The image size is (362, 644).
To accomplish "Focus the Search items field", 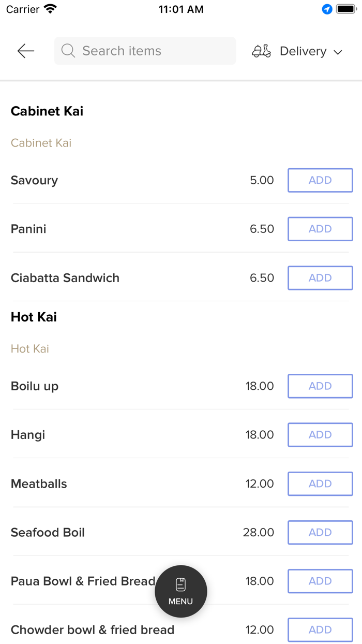I will tap(150, 51).
